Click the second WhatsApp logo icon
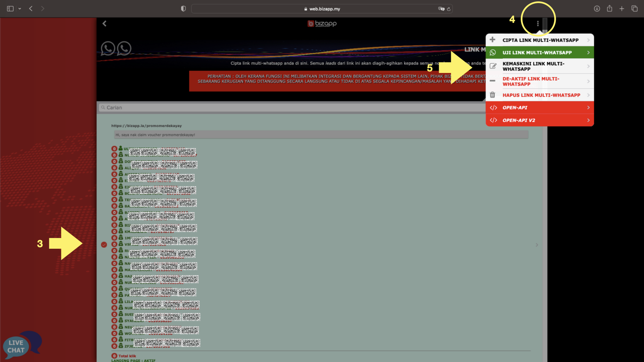The image size is (644, 362). (x=124, y=49)
